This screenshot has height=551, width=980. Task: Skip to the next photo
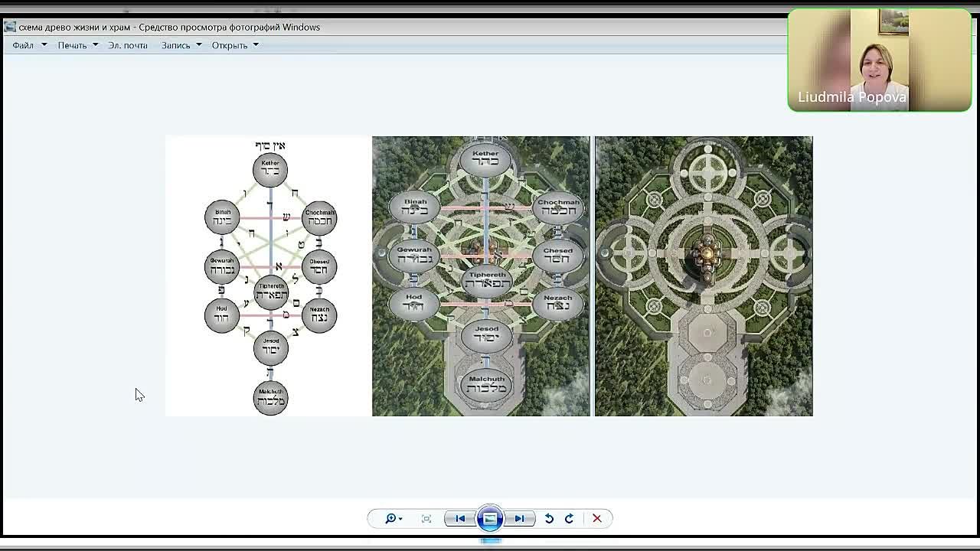[519, 518]
